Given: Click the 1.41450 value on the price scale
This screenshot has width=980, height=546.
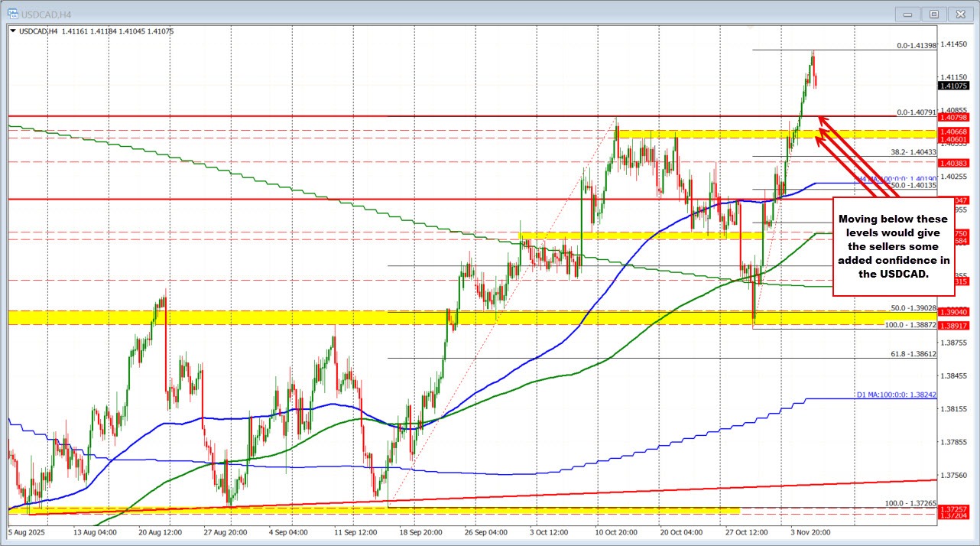Looking at the screenshot, I should coord(952,46).
